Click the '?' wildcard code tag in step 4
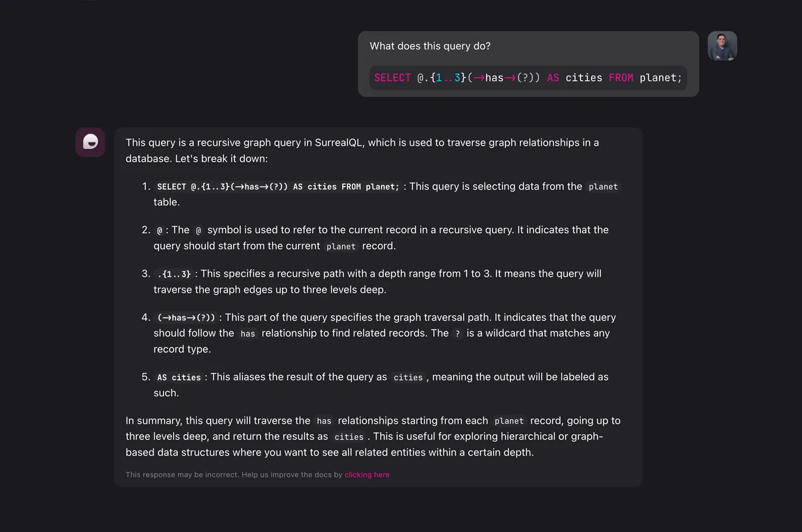802x532 pixels. click(457, 334)
